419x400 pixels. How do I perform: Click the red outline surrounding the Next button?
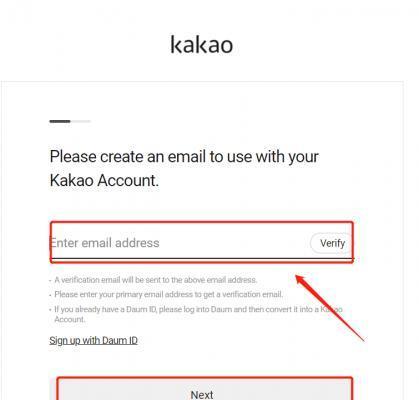click(205, 379)
